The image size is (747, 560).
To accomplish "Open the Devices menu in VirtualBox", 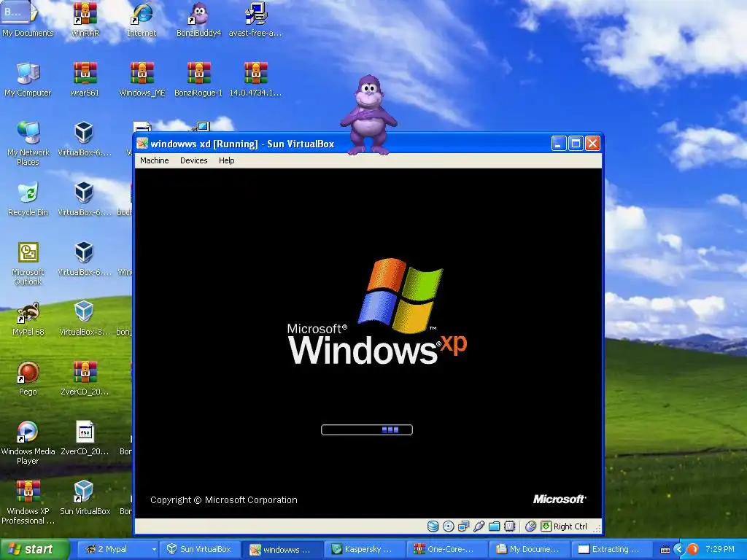I will (x=193, y=160).
